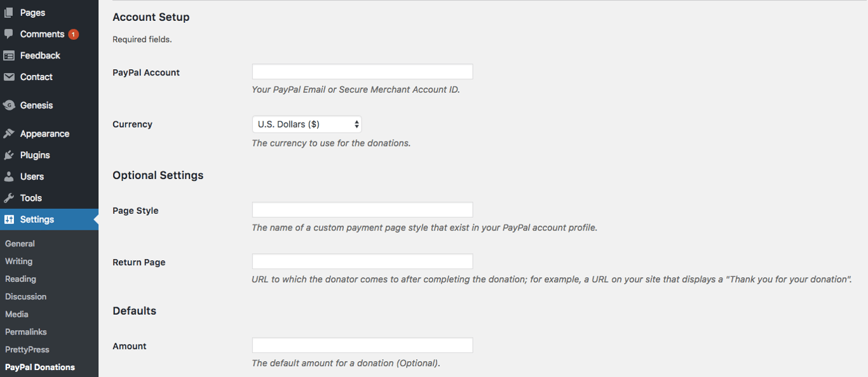Open the Plugins icon

[10, 155]
